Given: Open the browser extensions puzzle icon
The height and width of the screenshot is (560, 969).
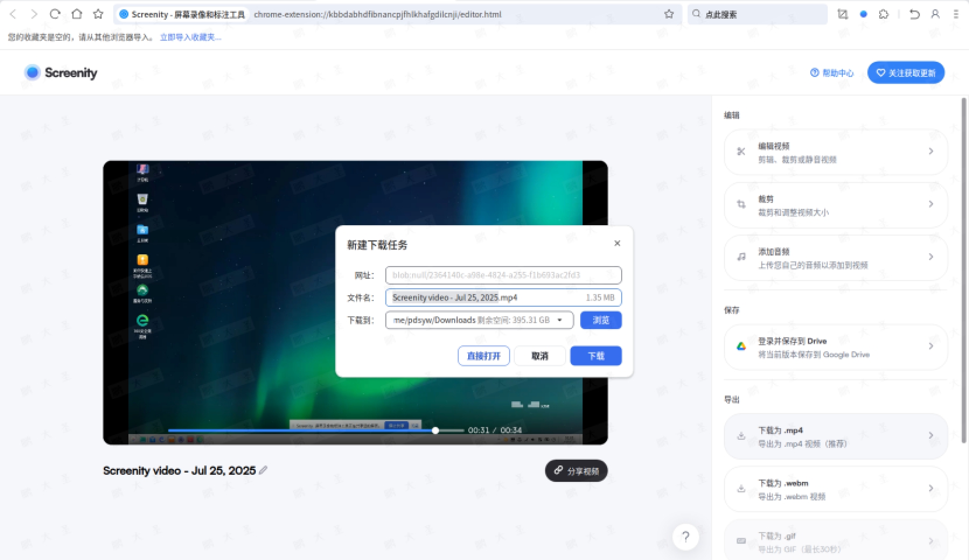Looking at the screenshot, I should 884,14.
